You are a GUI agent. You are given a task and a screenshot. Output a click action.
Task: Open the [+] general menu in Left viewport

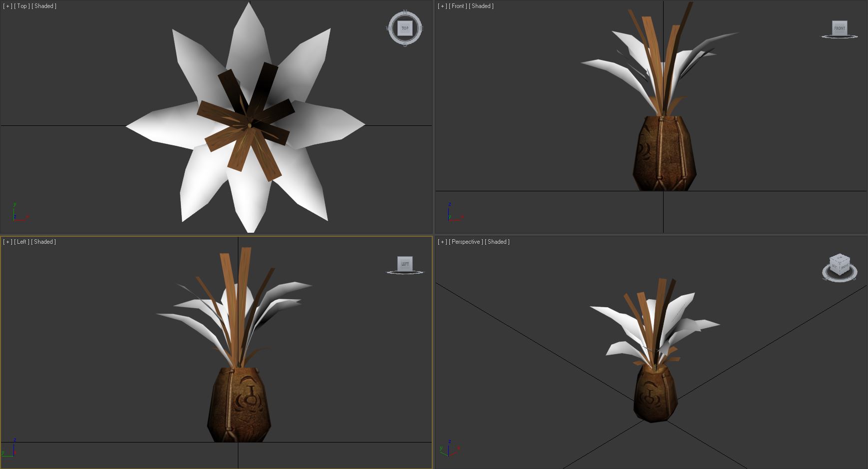tap(7, 242)
